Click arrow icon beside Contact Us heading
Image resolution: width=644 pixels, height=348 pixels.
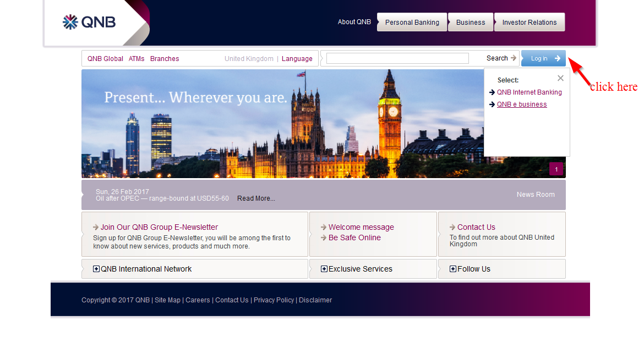point(452,227)
